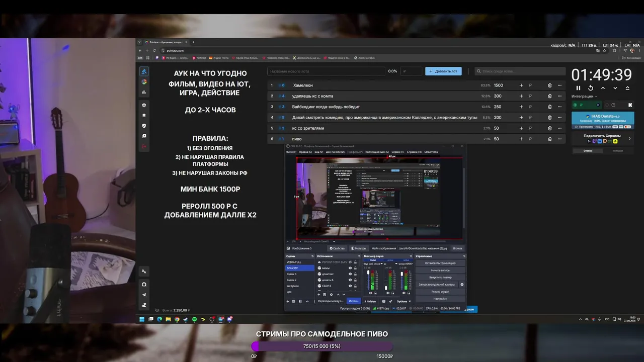The height and width of the screenshot is (362, 644).
Task: Open more options for the пиво lot
Action: click(559, 139)
